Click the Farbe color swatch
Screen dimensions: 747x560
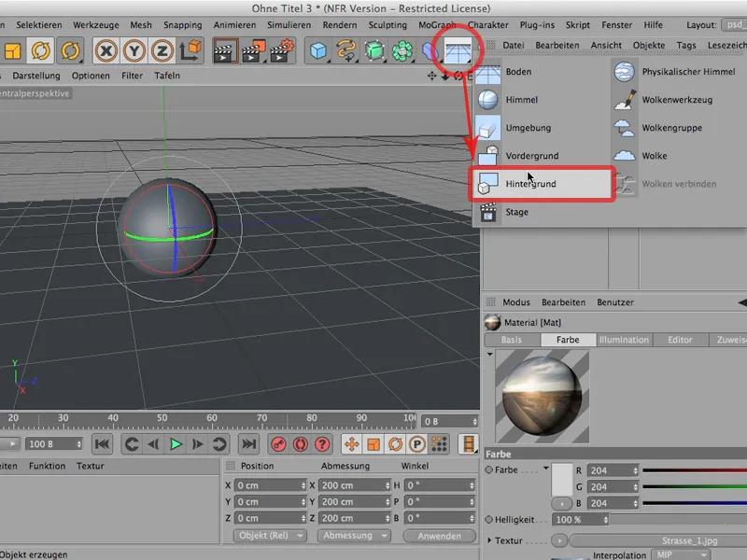[562, 480]
